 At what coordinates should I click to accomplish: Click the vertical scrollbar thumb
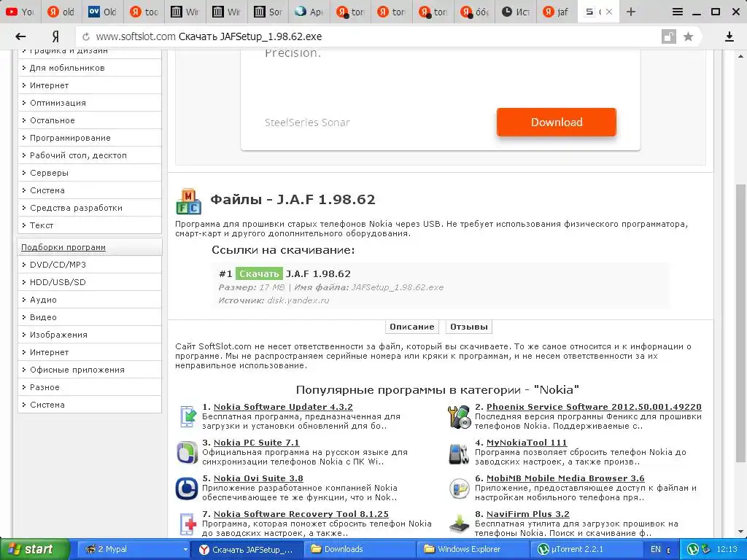740,323
